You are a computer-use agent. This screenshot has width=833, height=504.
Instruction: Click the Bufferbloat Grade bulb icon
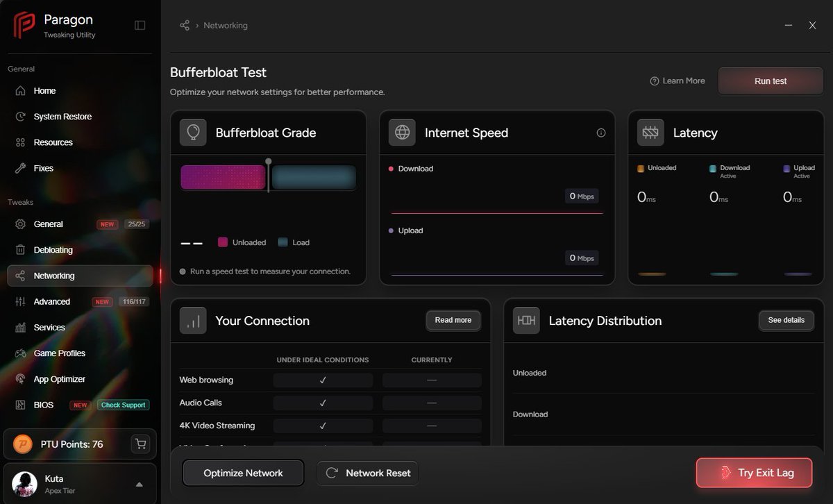point(193,133)
